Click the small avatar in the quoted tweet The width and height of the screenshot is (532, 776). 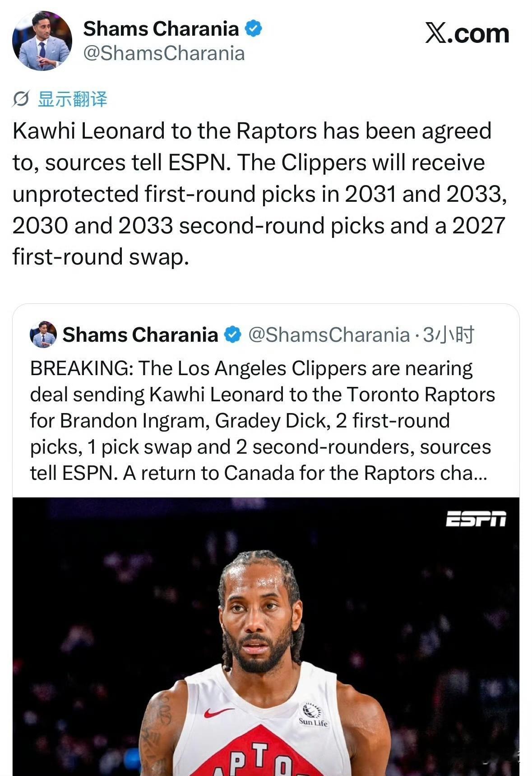(43, 335)
